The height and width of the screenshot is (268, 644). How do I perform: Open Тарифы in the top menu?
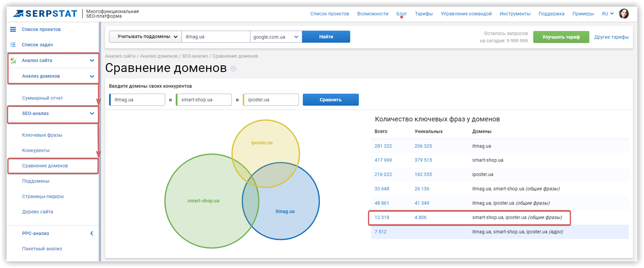(424, 14)
